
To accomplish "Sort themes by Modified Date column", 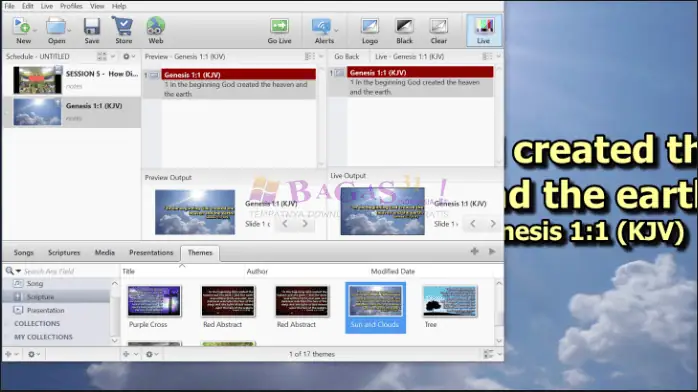I will pos(393,271).
